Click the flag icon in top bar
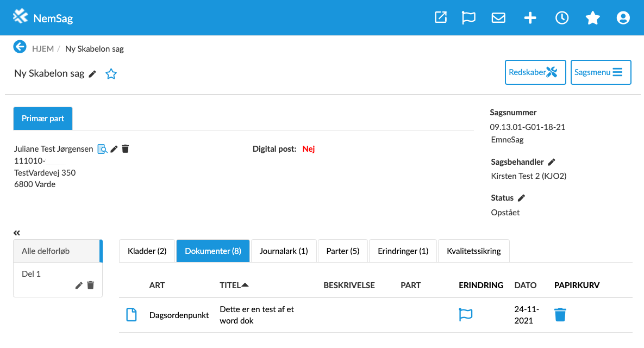Screen dimensions: 644x348 click(x=468, y=18)
